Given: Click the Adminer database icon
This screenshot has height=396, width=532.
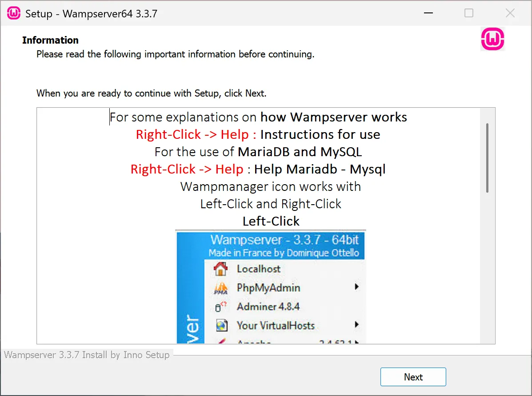Looking at the screenshot, I should [220, 307].
